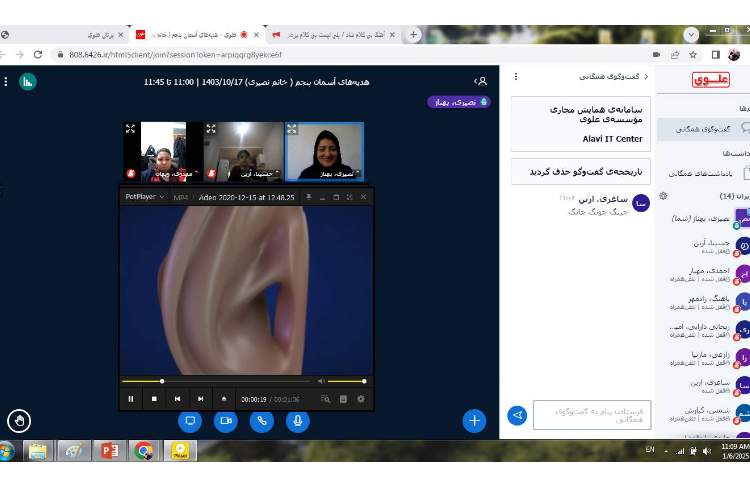Open the green poll chart icon
The width and height of the screenshot is (750, 480).
(x=28, y=82)
